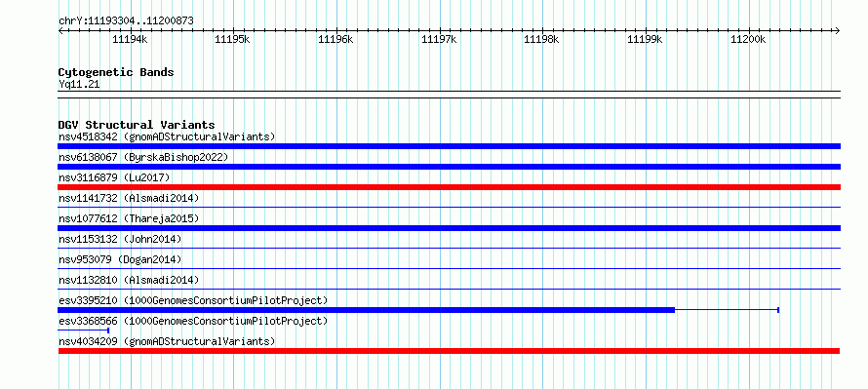Click the thick blue bar under nsv1077612
This screenshot has width=868, height=389.
point(449,228)
